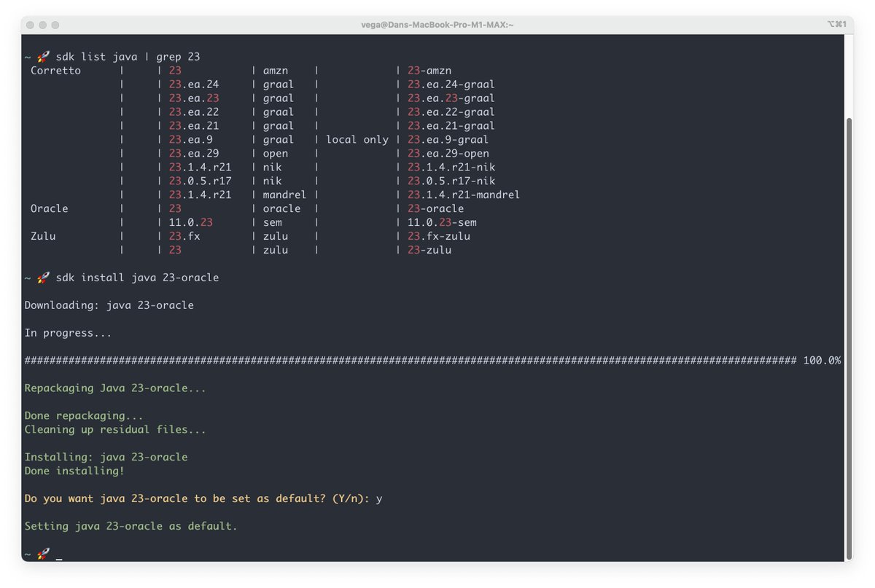The image size is (875, 588).
Task: Click the red close window button
Action: [x=30, y=25]
